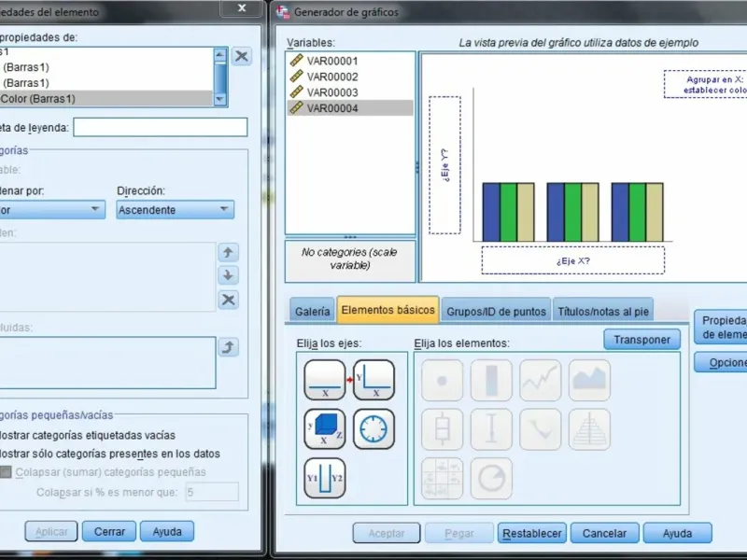The image size is (747, 560).
Task: Click the properties list scroll-down arrow
Action: (219, 99)
